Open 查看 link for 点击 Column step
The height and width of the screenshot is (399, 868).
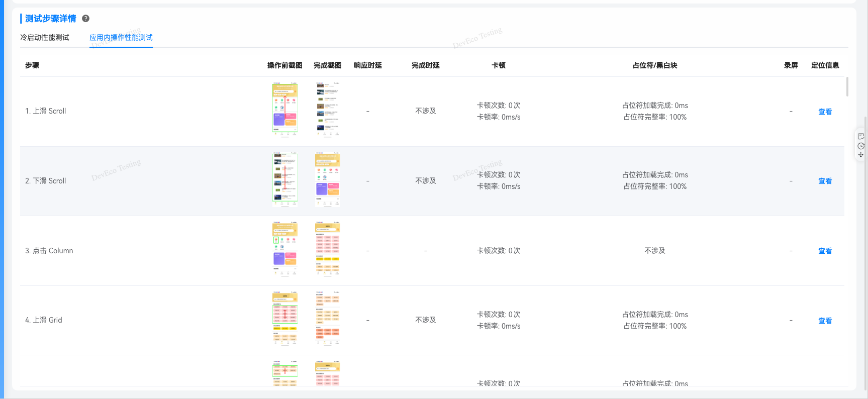pos(825,251)
